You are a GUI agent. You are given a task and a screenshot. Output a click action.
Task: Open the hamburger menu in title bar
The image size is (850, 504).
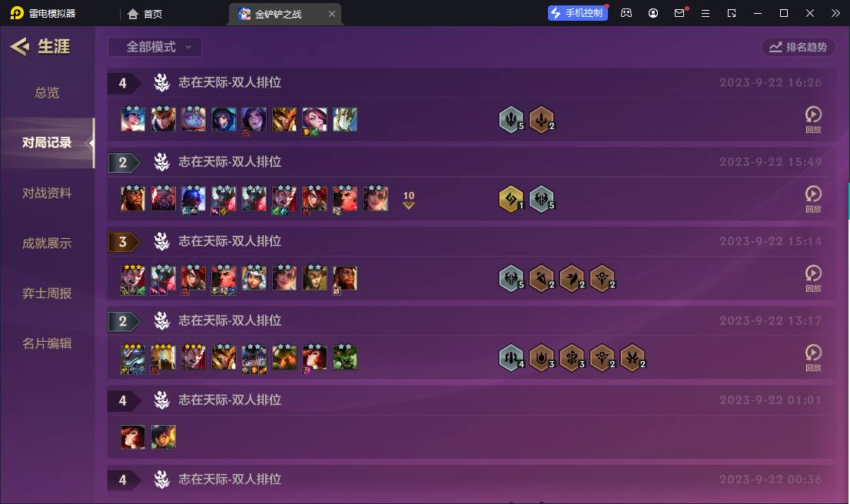[x=706, y=13]
